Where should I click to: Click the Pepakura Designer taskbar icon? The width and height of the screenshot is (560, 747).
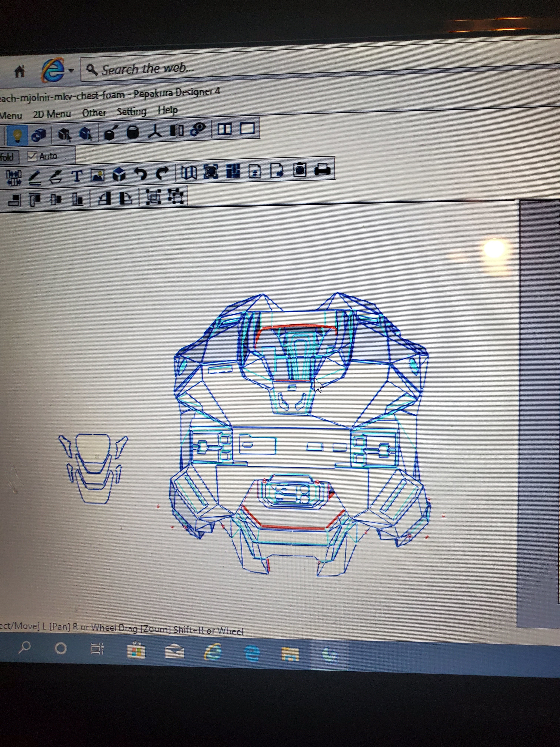[329, 655]
